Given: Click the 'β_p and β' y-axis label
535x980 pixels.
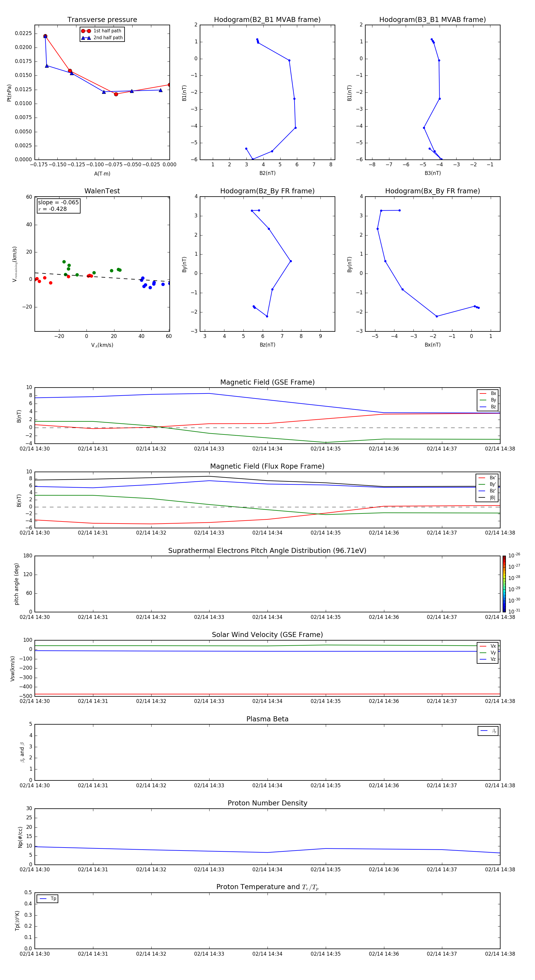Looking at the screenshot, I should [22, 752].
